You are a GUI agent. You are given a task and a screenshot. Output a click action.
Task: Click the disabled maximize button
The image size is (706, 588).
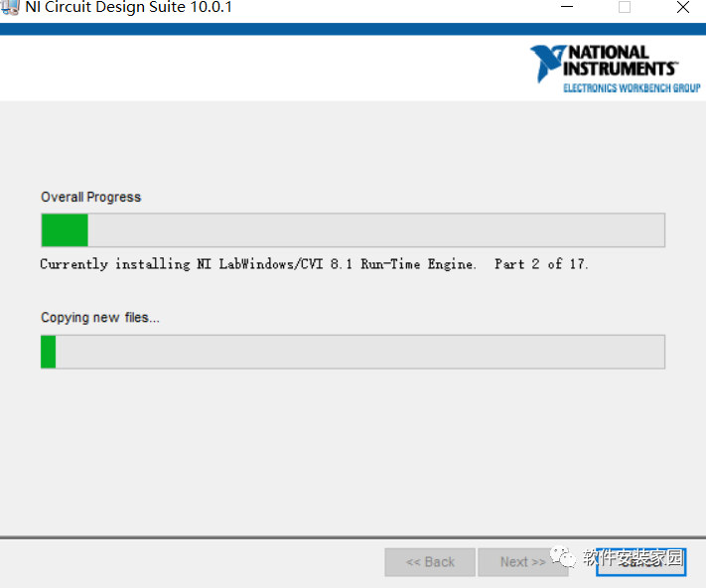click(x=625, y=7)
